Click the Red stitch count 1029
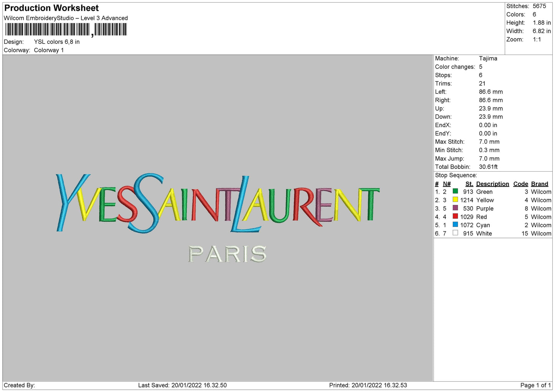Screen dimensions: 555x392 (x=467, y=217)
